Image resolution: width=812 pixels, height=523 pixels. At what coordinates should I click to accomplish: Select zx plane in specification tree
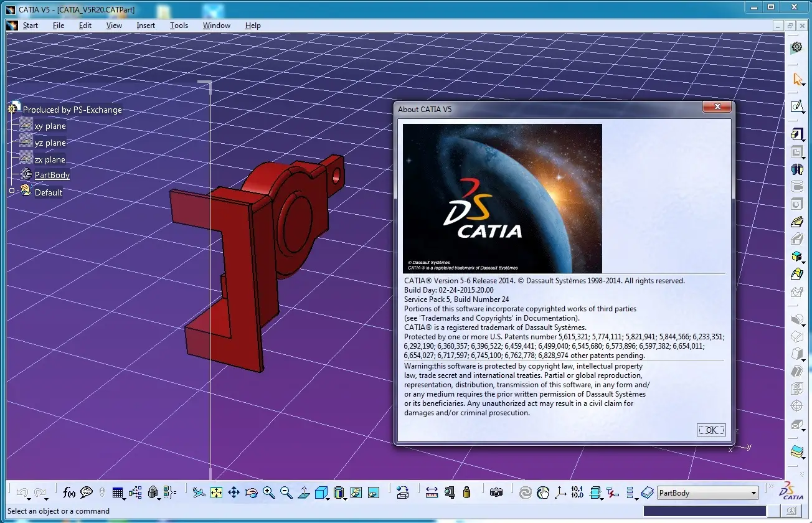(50, 159)
